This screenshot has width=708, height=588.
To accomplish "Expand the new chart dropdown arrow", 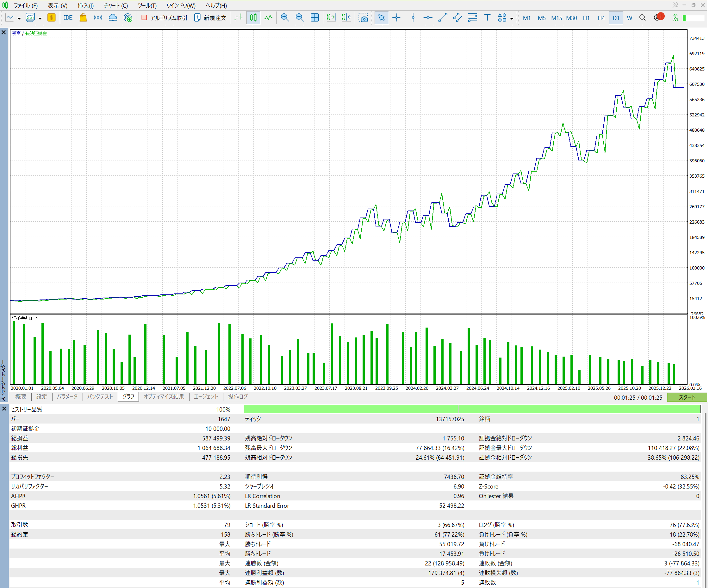I will (19, 19).
